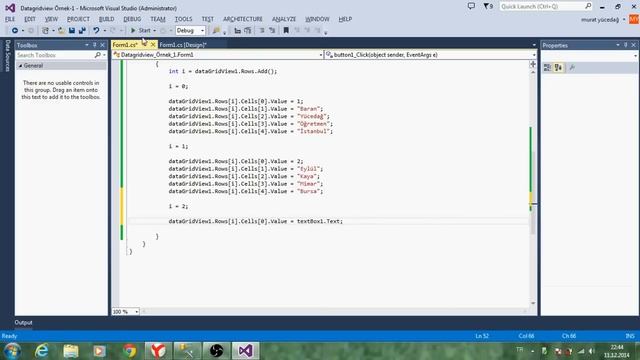The image size is (640, 360).
Task: Open the ARCHITECTURE menu
Action: coord(243,19)
